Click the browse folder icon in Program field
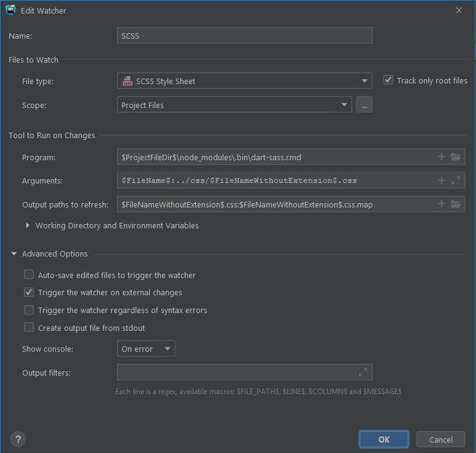 click(x=455, y=157)
